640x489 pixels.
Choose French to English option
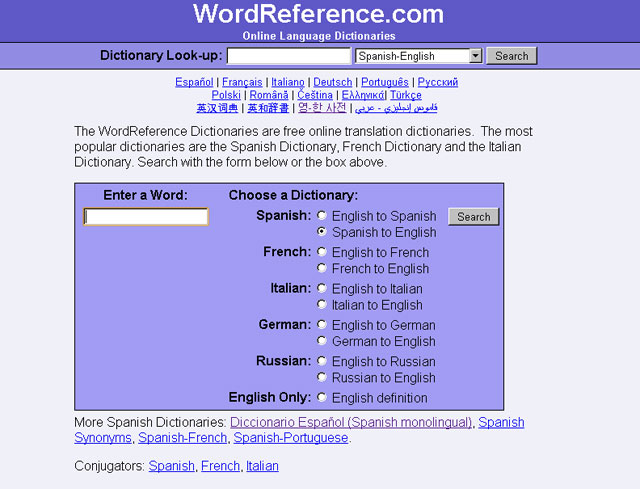coord(322,268)
